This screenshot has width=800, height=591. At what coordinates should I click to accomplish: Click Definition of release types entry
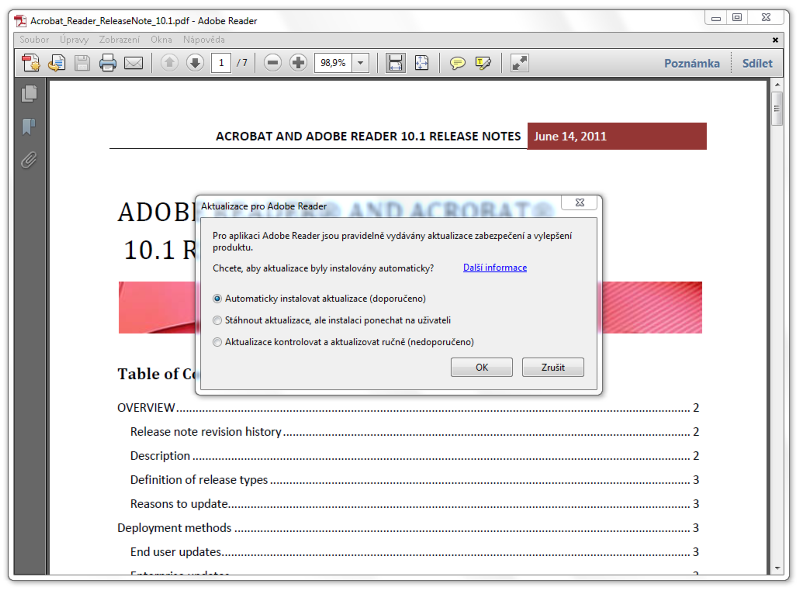414,480
